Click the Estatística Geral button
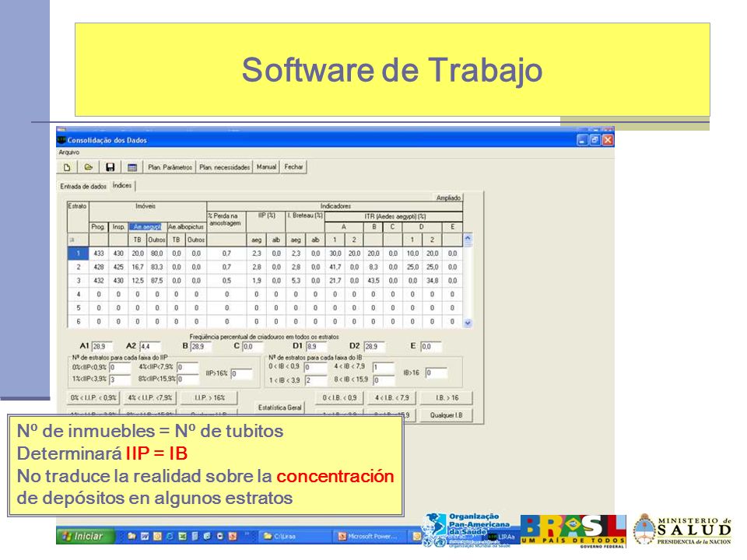This screenshot has height=560, width=747. pyautogui.click(x=279, y=408)
